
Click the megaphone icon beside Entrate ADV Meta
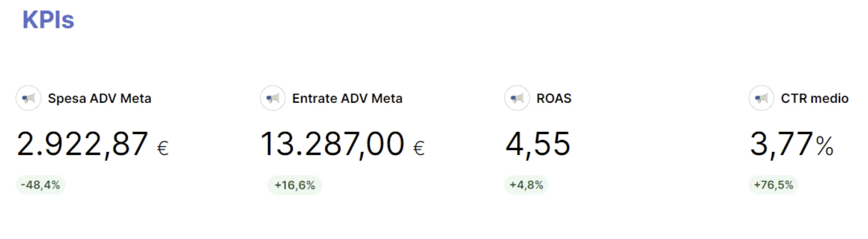pos(273,98)
